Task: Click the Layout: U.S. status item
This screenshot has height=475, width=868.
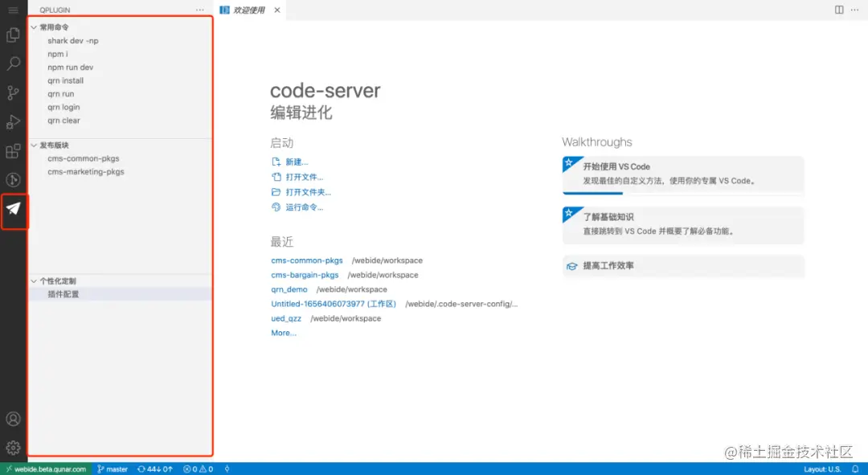Action: click(x=822, y=469)
